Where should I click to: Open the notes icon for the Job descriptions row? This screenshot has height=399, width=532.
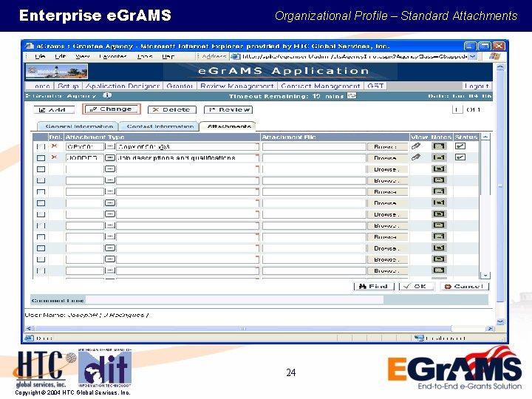(439, 157)
